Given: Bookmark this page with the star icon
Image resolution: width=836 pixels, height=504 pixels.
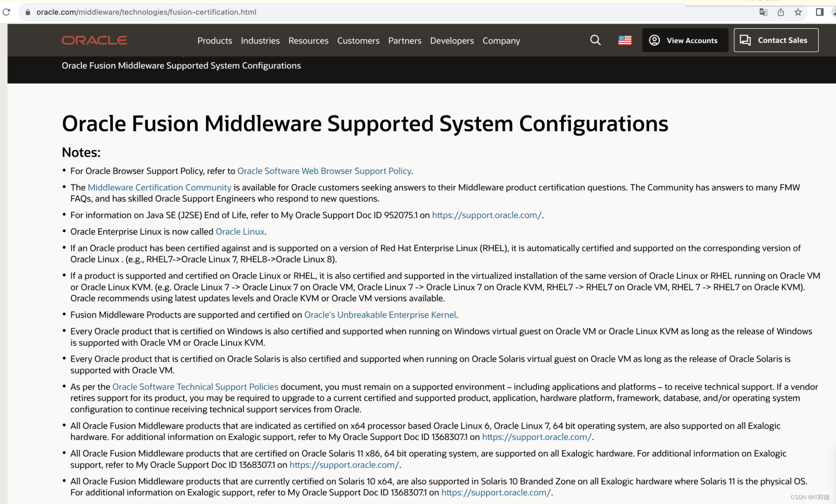Looking at the screenshot, I should (798, 12).
